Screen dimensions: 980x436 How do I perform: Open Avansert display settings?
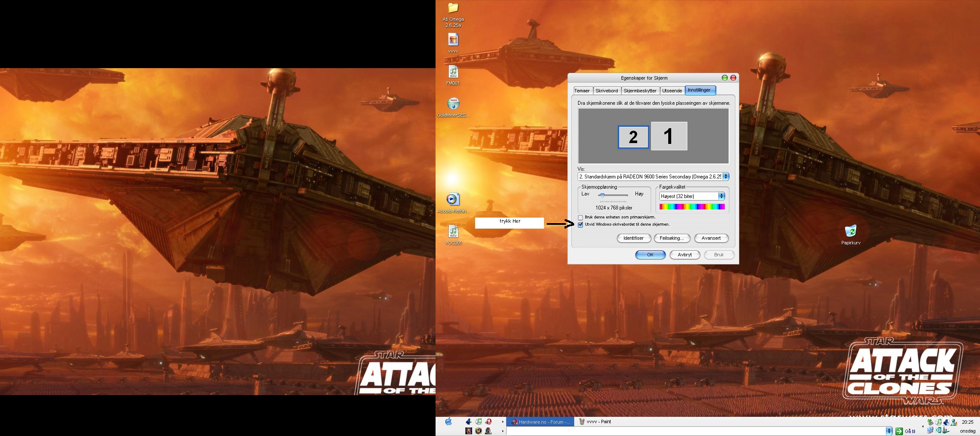tap(711, 238)
